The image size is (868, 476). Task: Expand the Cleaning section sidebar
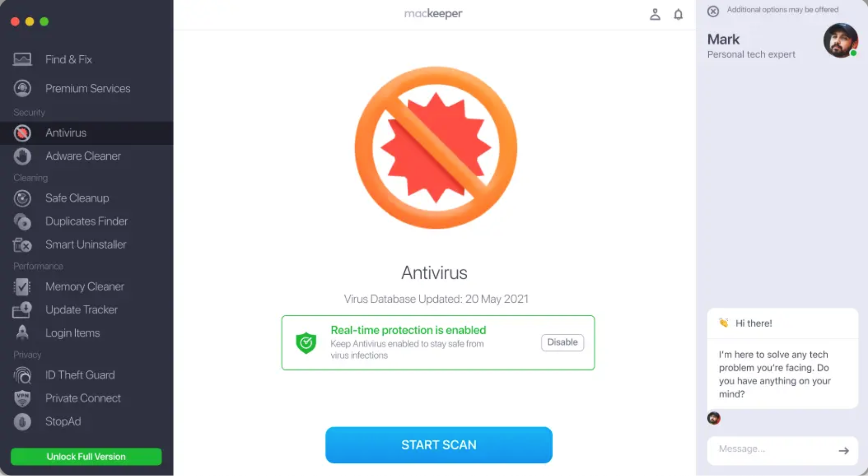[30, 177]
